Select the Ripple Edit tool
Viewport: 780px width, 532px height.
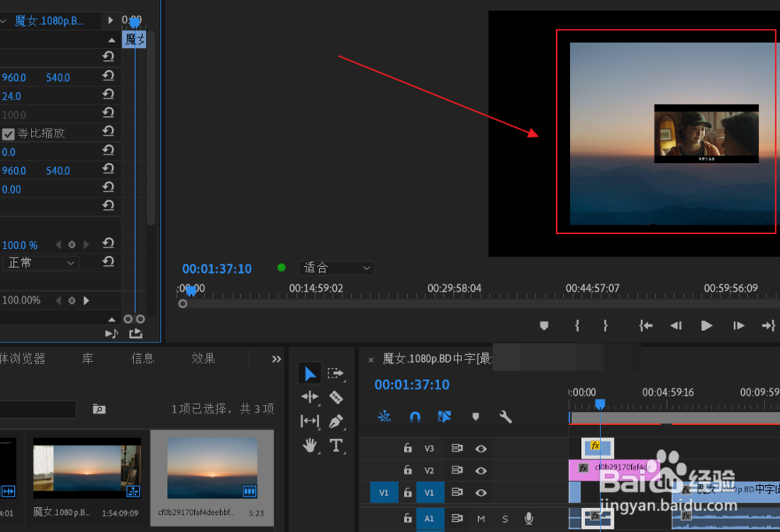pyautogui.click(x=310, y=396)
